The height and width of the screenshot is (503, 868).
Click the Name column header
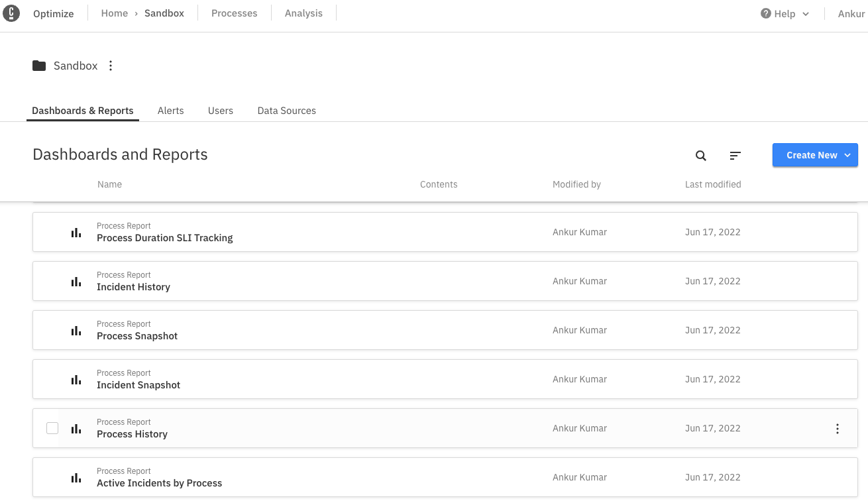pyautogui.click(x=110, y=184)
